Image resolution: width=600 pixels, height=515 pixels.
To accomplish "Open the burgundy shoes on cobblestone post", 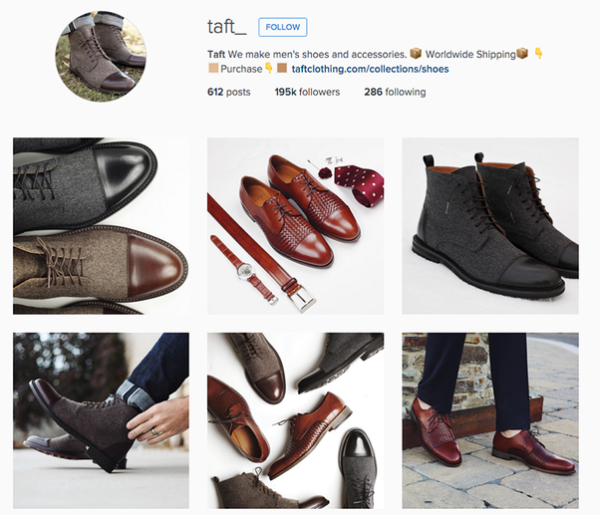I will [x=490, y=420].
